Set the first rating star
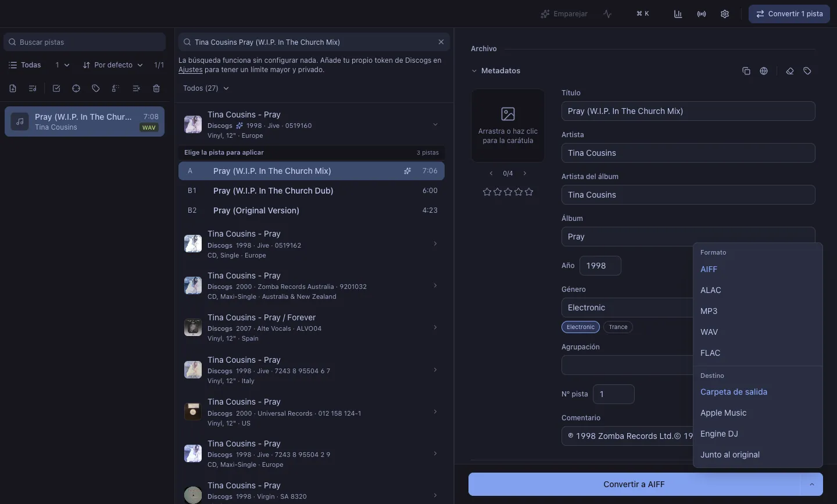Viewport: 837px width, 504px height. pos(487,192)
